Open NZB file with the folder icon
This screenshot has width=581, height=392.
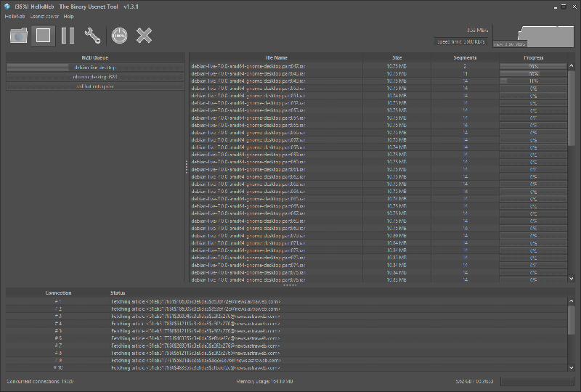[19, 36]
